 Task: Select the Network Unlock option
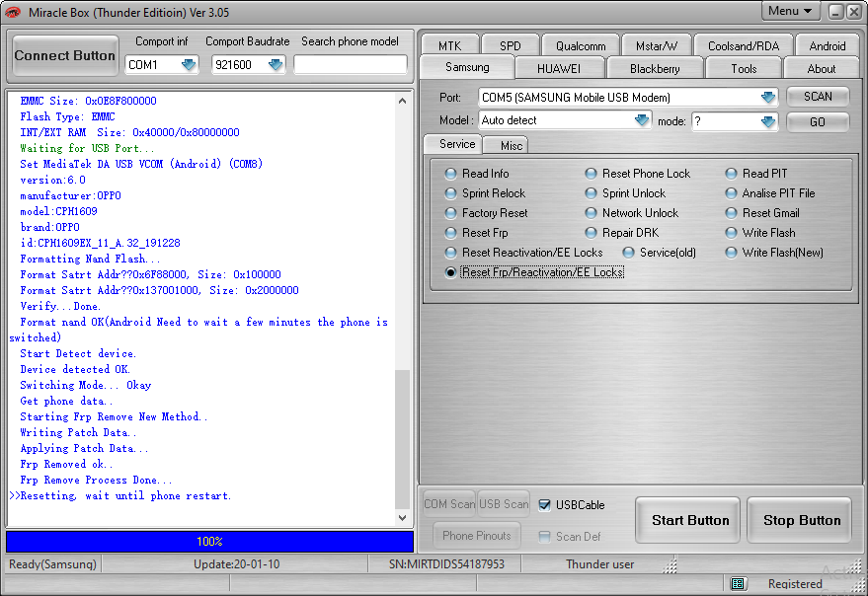(632, 213)
